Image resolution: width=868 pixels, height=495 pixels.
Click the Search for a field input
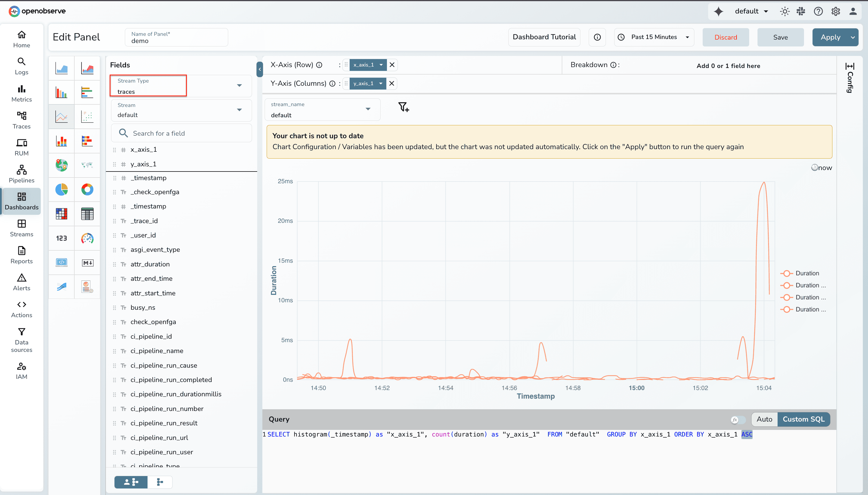click(181, 133)
